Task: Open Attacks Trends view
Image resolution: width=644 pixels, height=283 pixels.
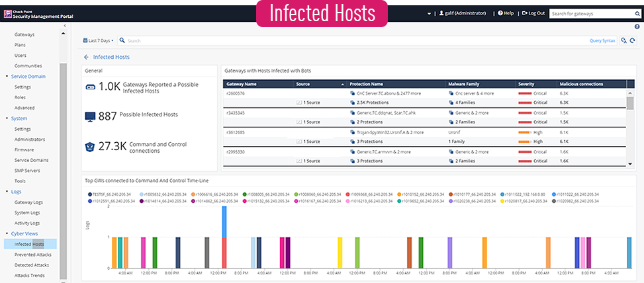Action: point(30,276)
